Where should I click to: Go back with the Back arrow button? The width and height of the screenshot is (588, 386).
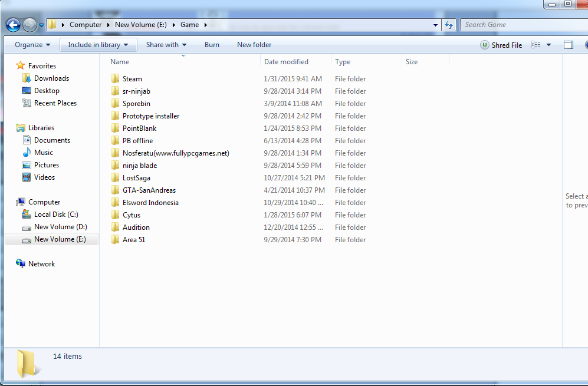pos(13,25)
